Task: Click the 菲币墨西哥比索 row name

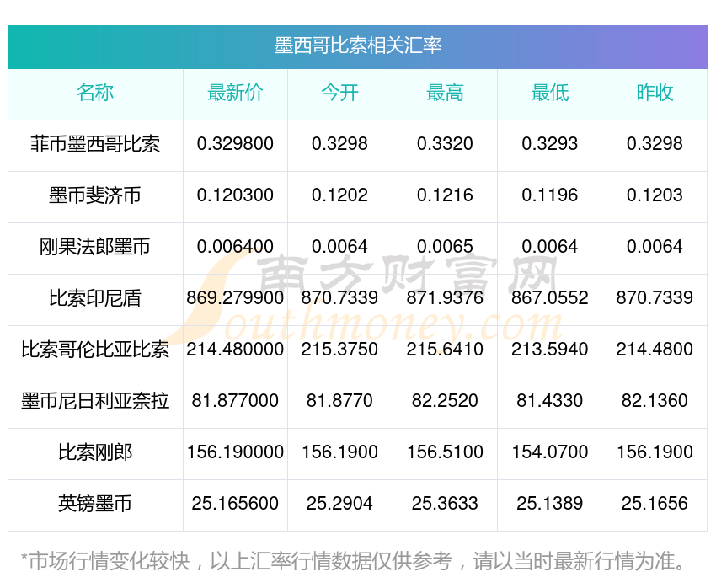Action: [95, 144]
